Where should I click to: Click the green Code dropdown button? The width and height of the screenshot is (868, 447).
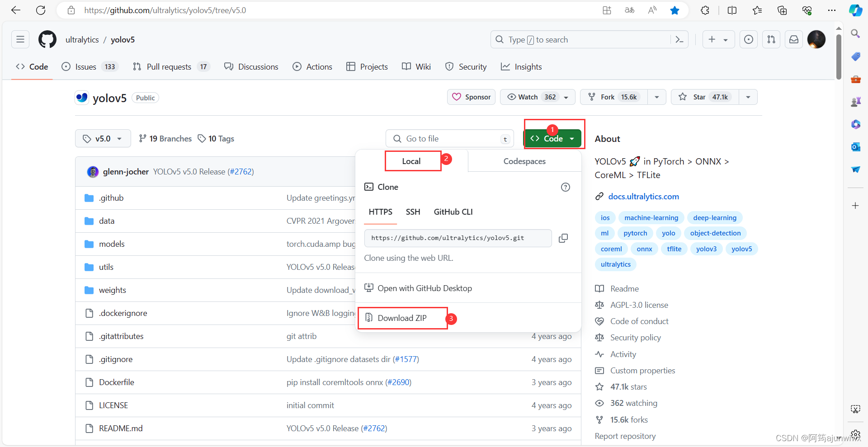click(x=552, y=138)
